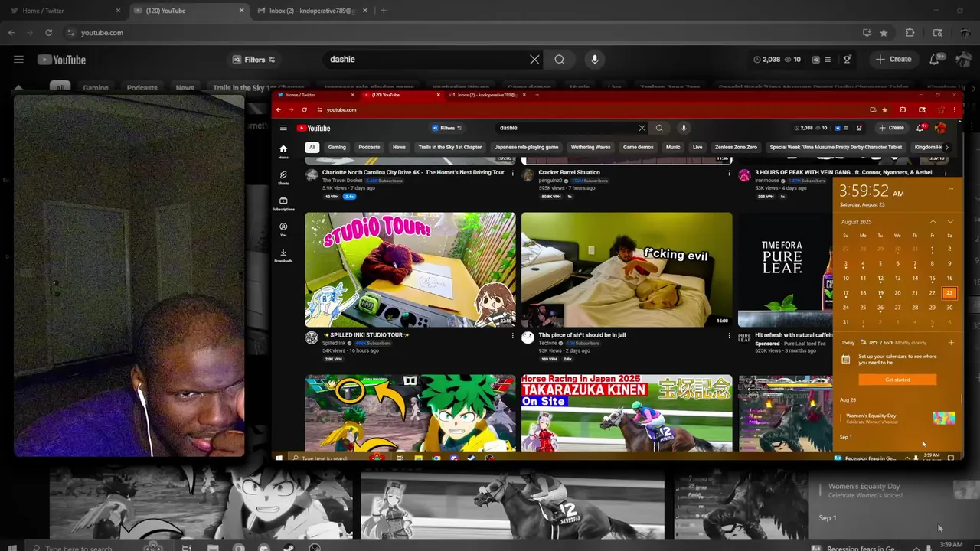This screenshot has width=980, height=551.
Task: Select the All chip in inset window
Action: [x=312, y=147]
